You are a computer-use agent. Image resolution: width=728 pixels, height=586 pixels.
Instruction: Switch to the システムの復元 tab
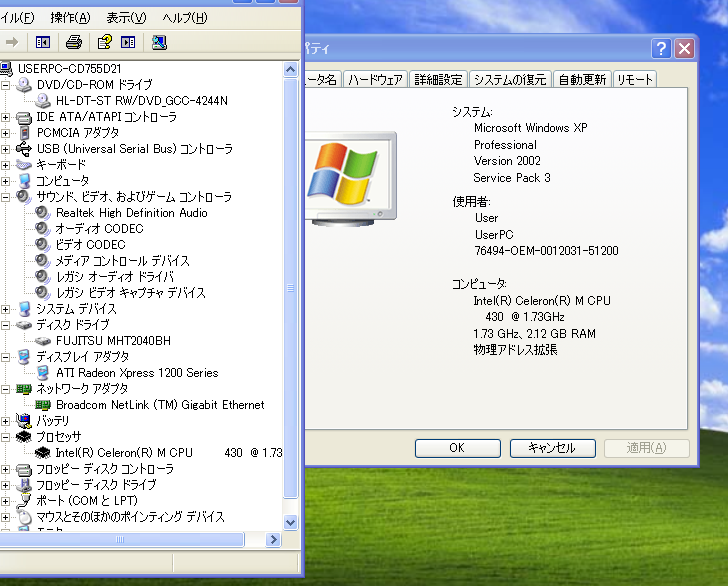tap(510, 79)
